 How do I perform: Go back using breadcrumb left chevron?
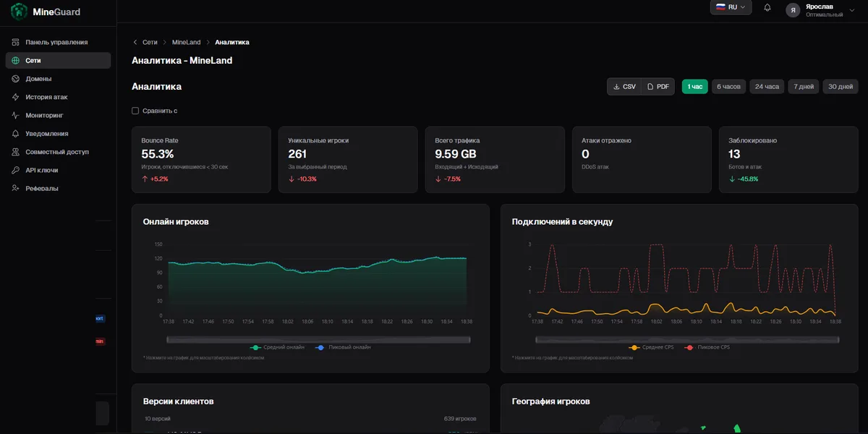[x=135, y=43]
